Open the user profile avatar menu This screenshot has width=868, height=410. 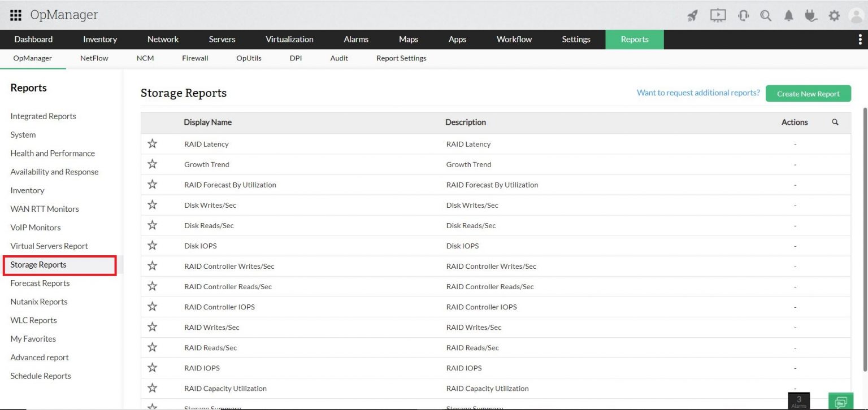[x=857, y=16]
